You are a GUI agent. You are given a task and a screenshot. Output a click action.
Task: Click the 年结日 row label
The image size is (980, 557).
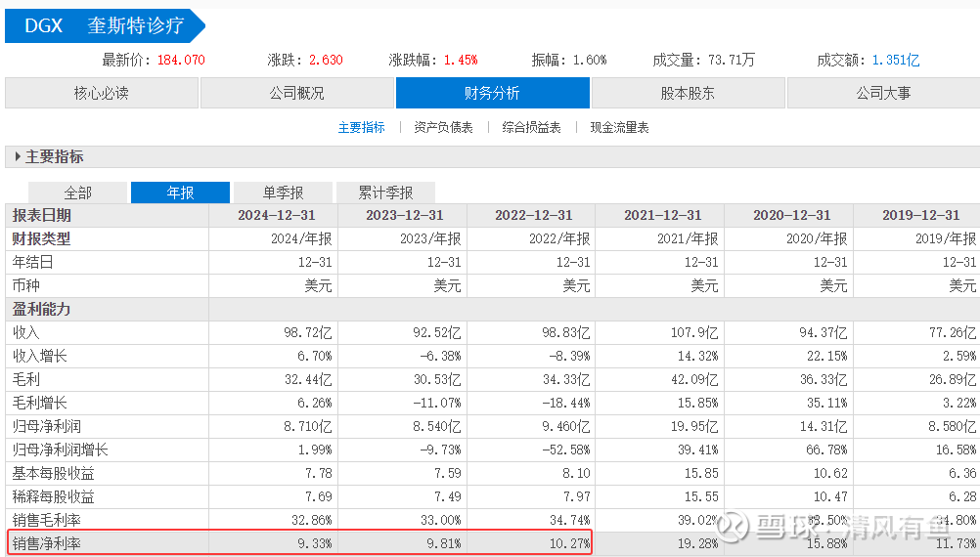point(33,262)
